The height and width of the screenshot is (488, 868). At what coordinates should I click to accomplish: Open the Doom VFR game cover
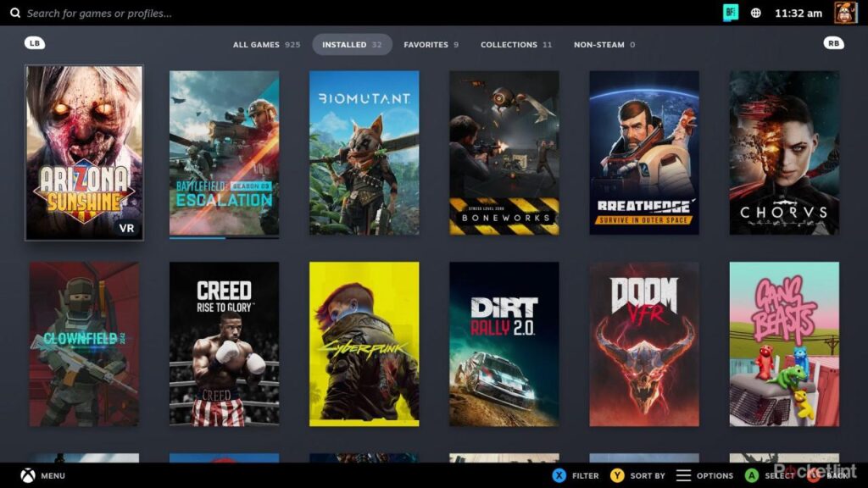644,344
